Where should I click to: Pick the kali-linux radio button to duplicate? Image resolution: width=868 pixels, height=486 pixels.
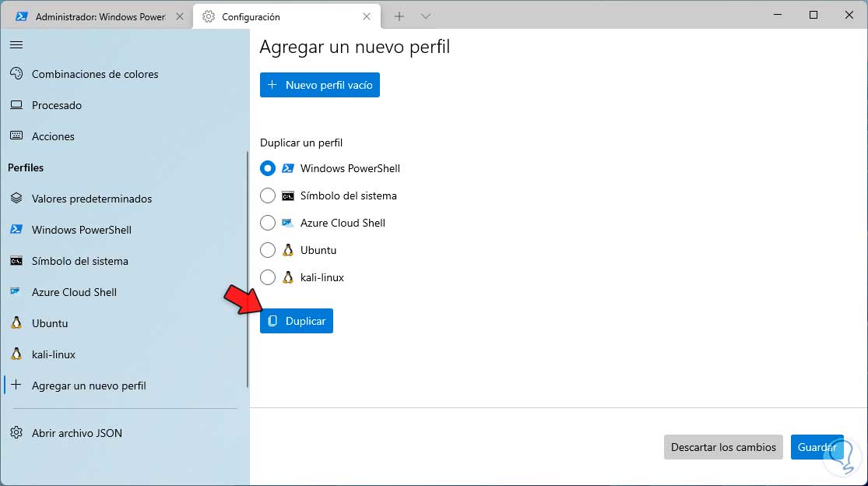[267, 277]
